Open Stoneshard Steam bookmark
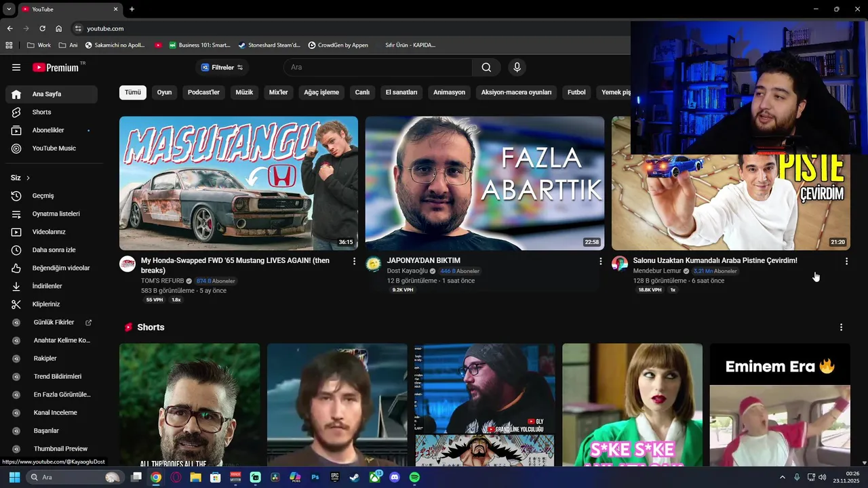The image size is (868, 488). pyautogui.click(x=269, y=45)
